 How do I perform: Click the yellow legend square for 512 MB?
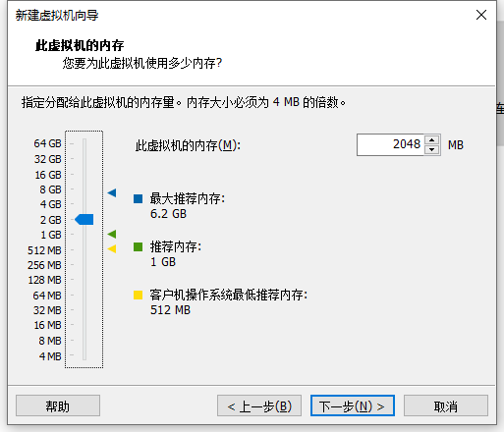tap(138, 295)
